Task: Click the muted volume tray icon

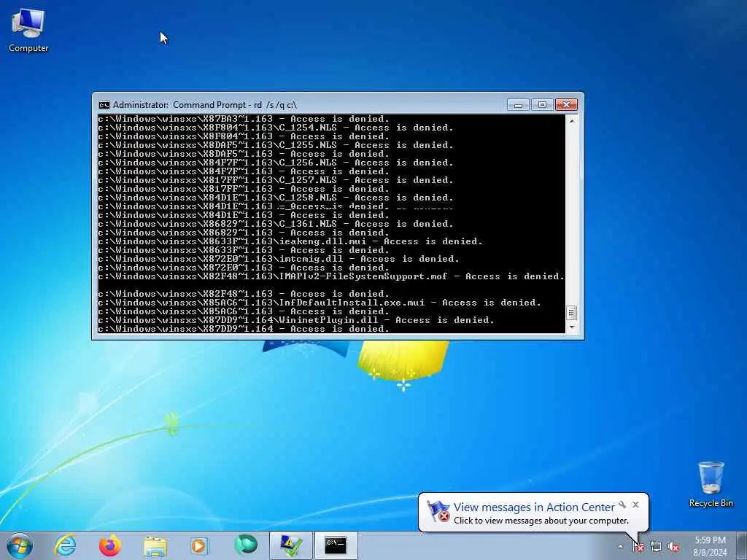Action: pos(673,547)
